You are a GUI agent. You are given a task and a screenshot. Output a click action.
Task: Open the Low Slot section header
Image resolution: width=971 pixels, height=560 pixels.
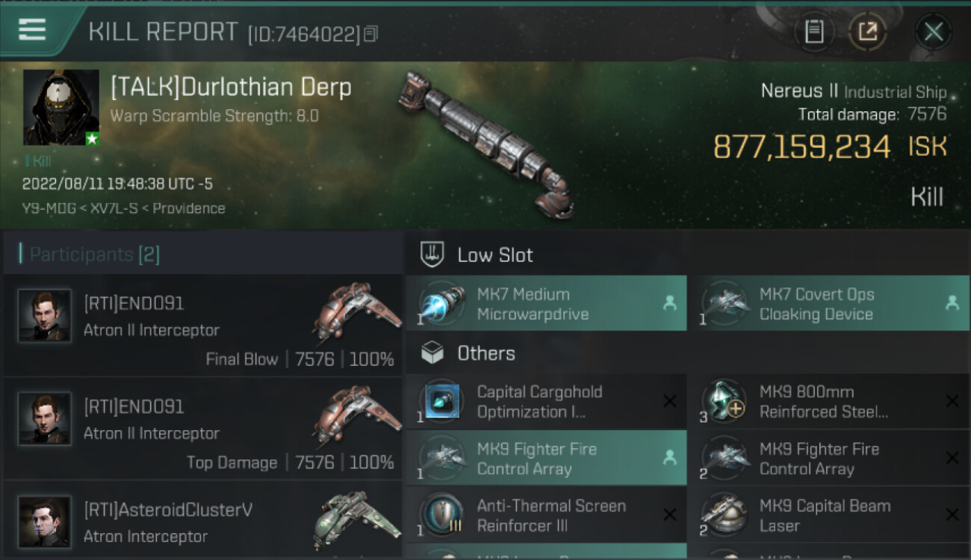point(495,255)
